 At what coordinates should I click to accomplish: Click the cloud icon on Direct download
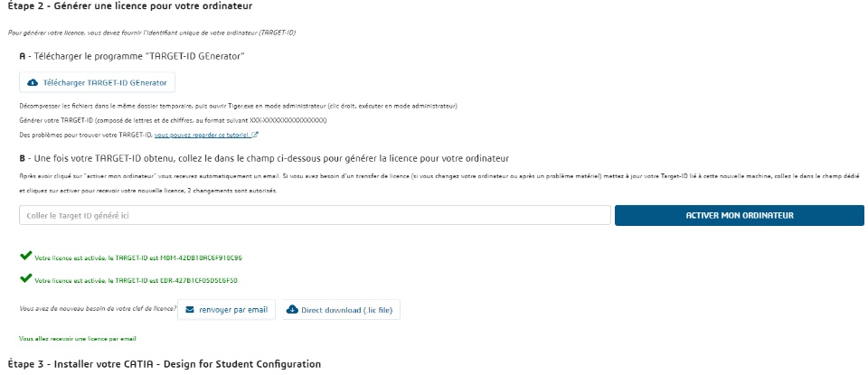292,309
